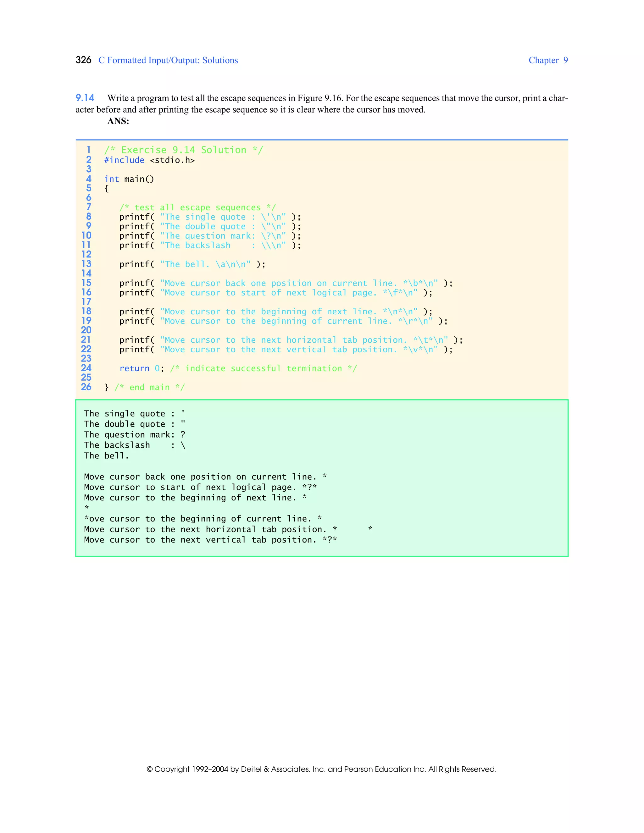Click the '#include <stdio.h>' line
644x833 pixels.
click(x=150, y=160)
